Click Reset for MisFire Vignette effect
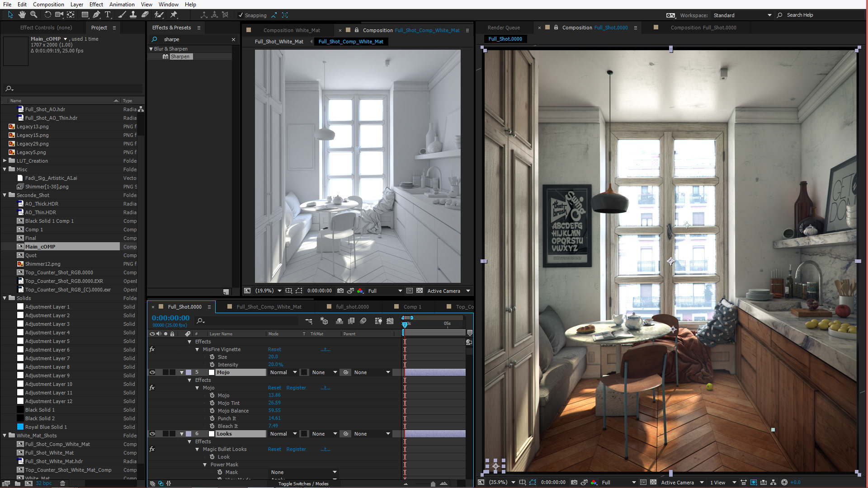This screenshot has width=868, height=488. (274, 349)
